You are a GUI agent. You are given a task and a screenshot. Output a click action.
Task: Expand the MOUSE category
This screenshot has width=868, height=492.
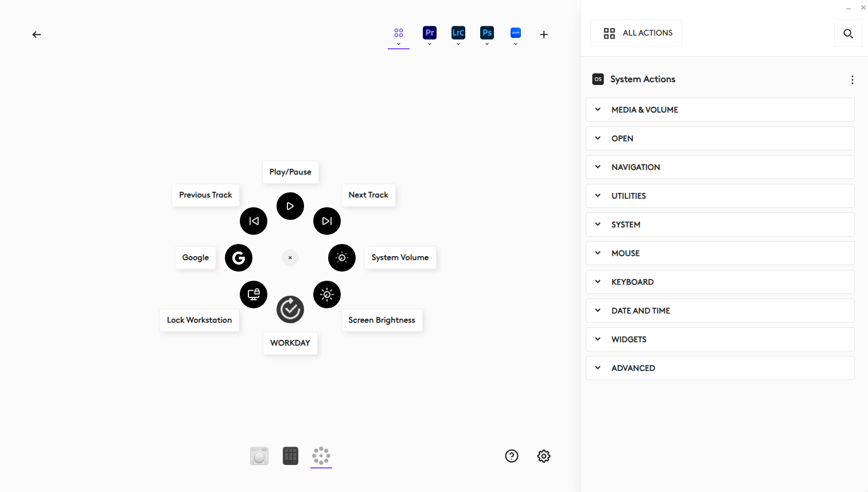(720, 253)
